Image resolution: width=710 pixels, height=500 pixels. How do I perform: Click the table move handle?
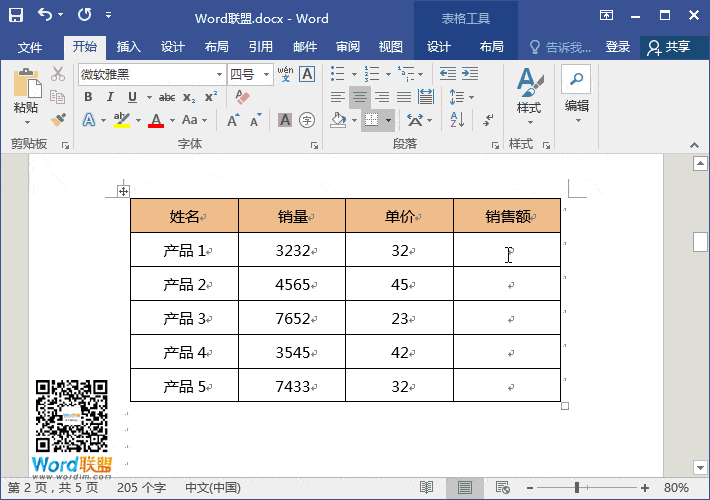click(x=123, y=191)
